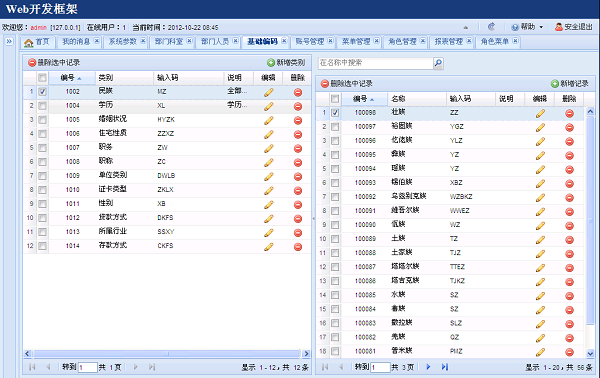Go to next page in the right grid
Viewport: 600px width, 378px height.
coord(428,367)
